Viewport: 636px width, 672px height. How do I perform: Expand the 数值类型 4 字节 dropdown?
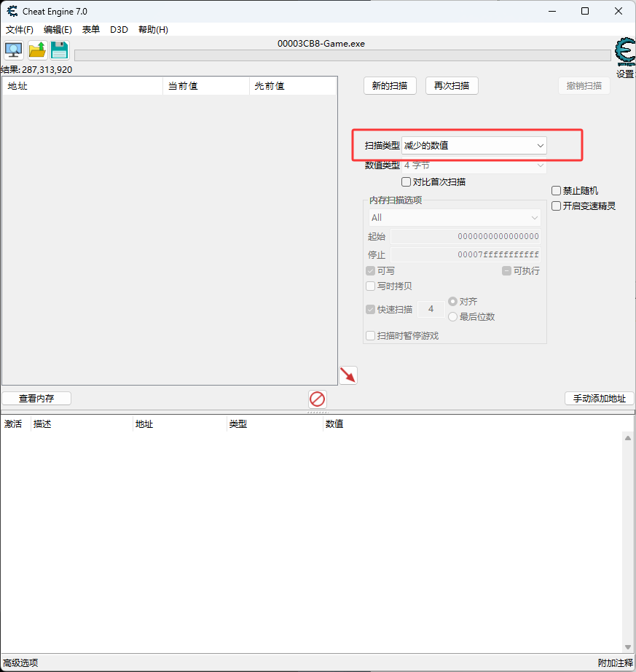(x=474, y=165)
